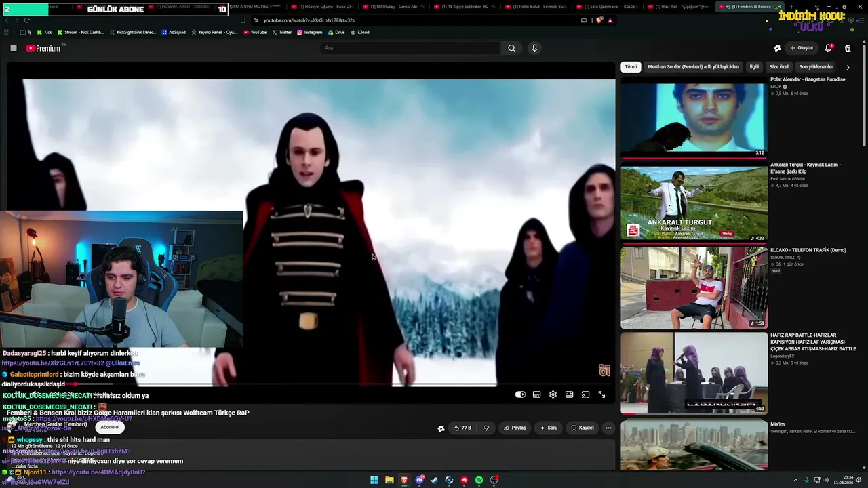The image size is (868, 488).
Task: Click the Oluştur create button
Action: coord(802,48)
